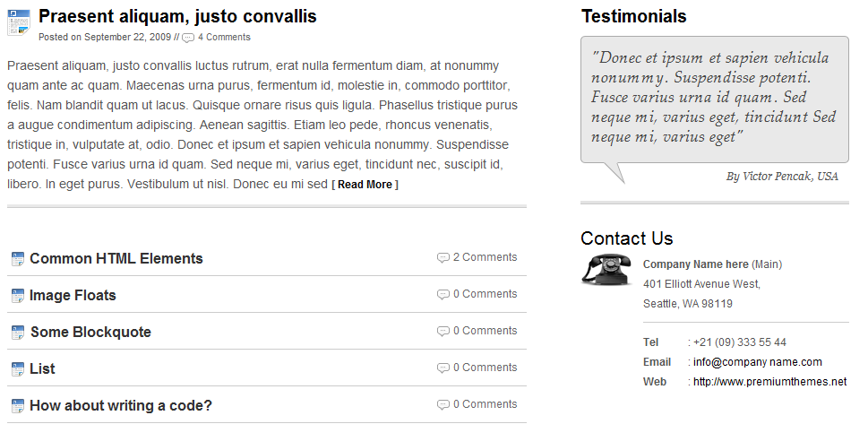Click the Victor Pencak testimonial quote bubble
The image size is (868, 424).
point(715,100)
